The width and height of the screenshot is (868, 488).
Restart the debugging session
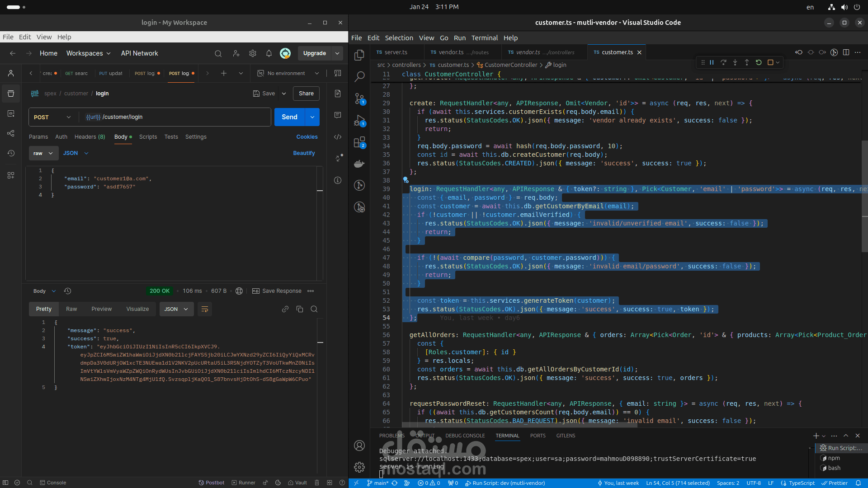tap(759, 62)
